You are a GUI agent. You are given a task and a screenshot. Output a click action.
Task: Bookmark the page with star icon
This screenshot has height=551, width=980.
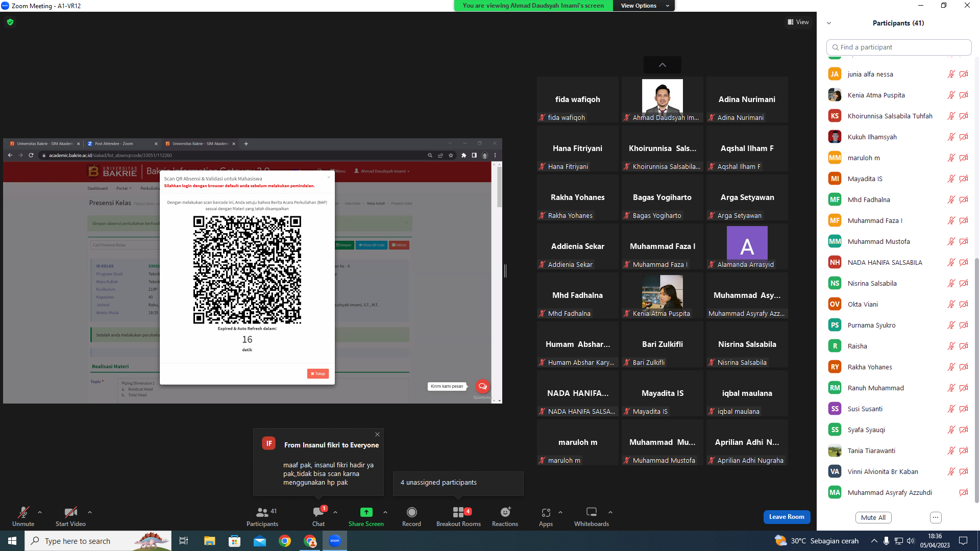pos(451,155)
